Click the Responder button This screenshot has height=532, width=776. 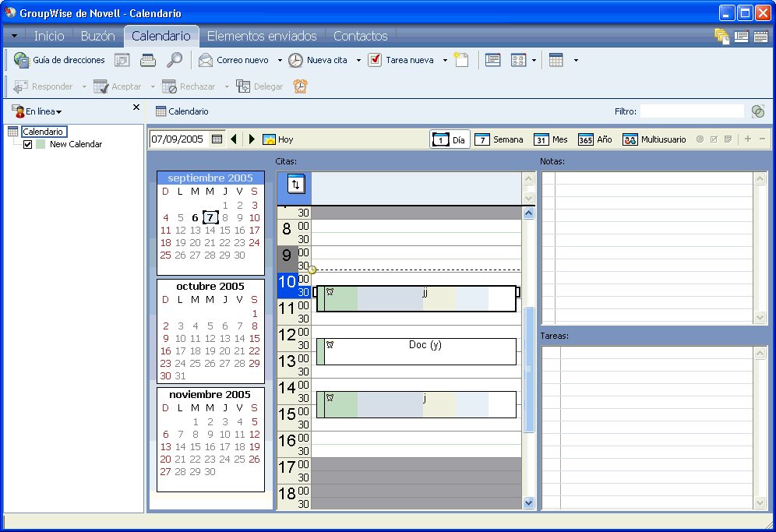tap(43, 86)
